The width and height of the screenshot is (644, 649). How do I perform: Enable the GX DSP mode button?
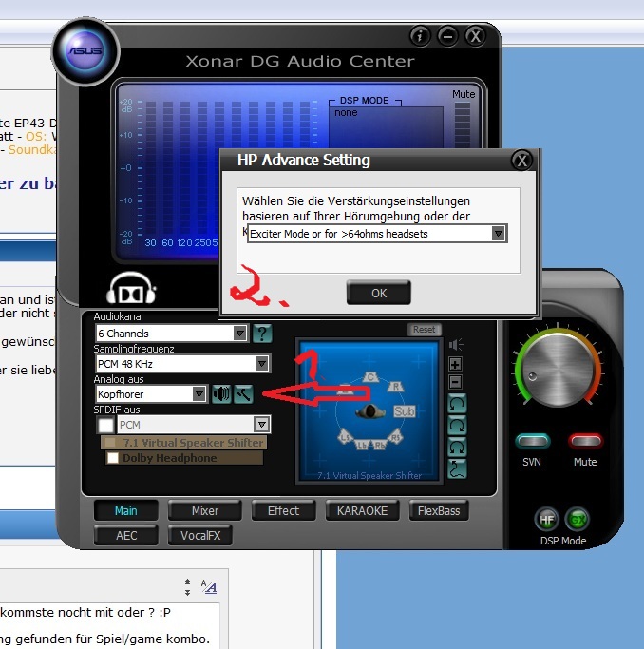point(577,519)
